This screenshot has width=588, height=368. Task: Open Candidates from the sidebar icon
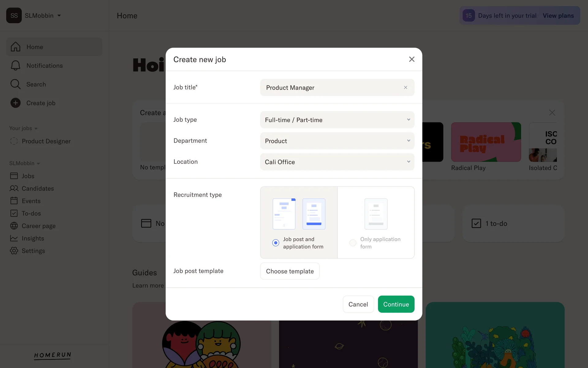tap(14, 188)
